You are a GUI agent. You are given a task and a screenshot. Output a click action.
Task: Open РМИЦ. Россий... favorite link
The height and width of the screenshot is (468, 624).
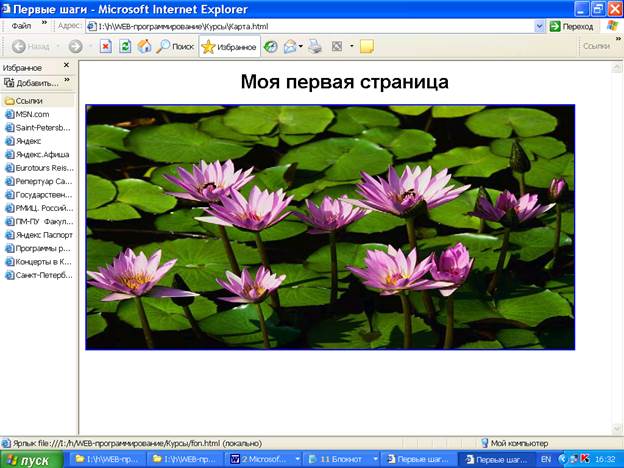(39, 208)
